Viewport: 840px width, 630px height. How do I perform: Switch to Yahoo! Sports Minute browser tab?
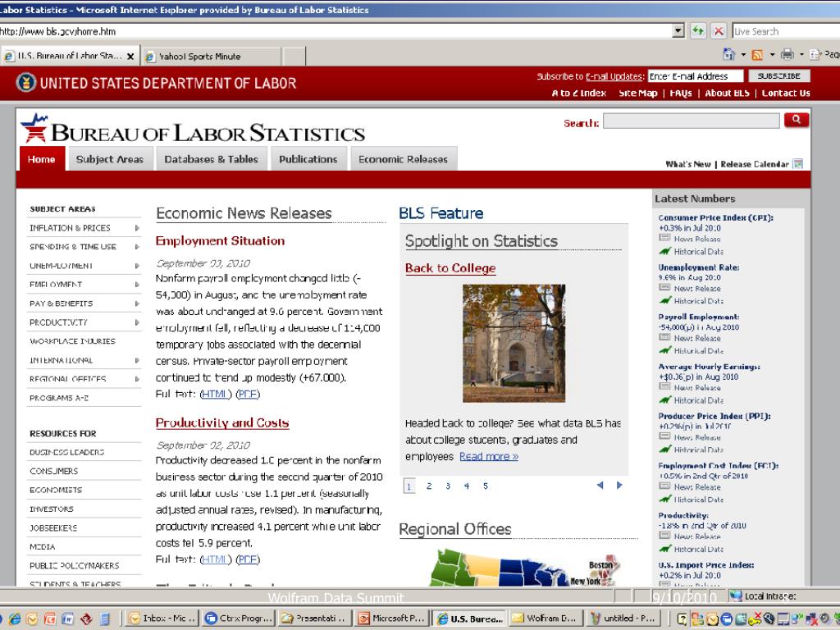[211, 57]
